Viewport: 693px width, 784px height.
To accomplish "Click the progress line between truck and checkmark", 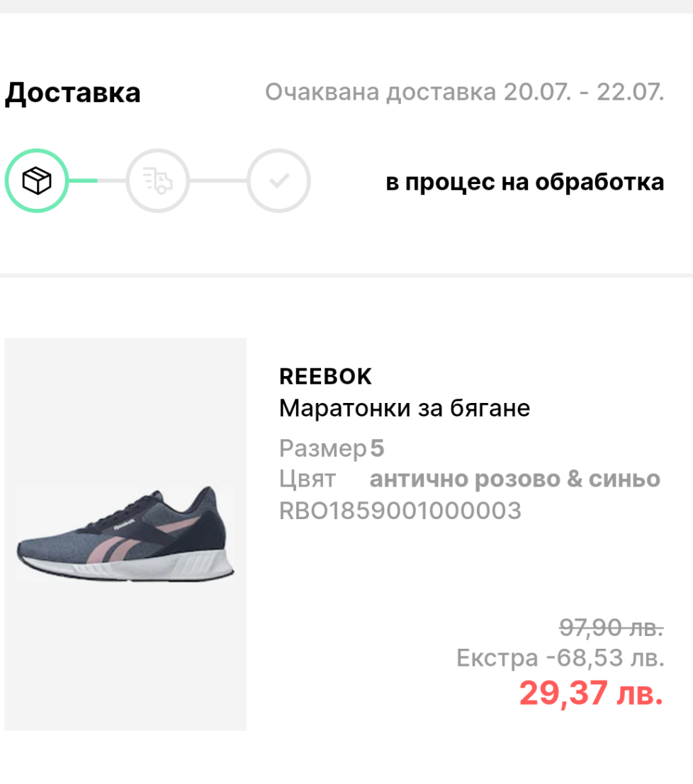I will pos(218,181).
